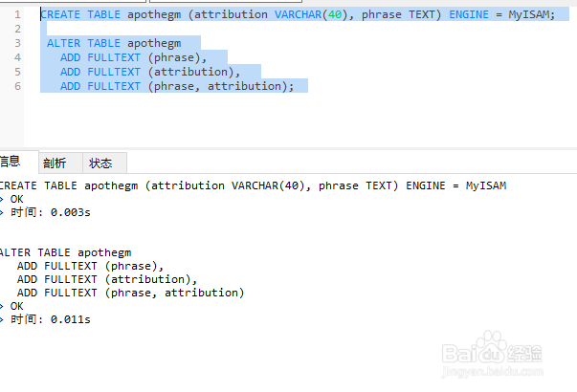
Task: Click line number 2 in the gutter
Action: click(17, 30)
